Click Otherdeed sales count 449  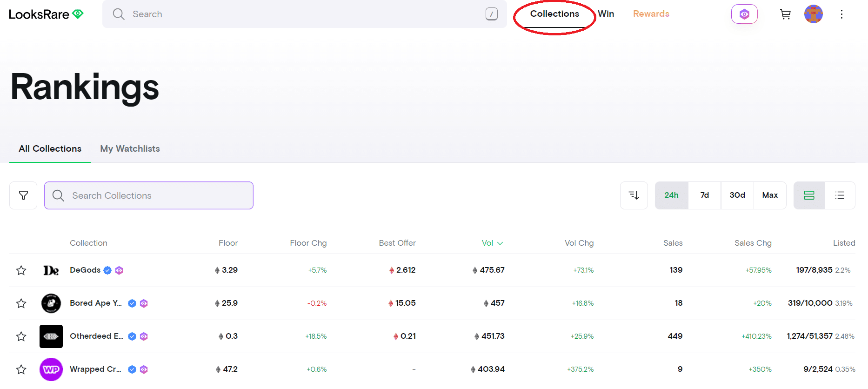tap(675, 336)
